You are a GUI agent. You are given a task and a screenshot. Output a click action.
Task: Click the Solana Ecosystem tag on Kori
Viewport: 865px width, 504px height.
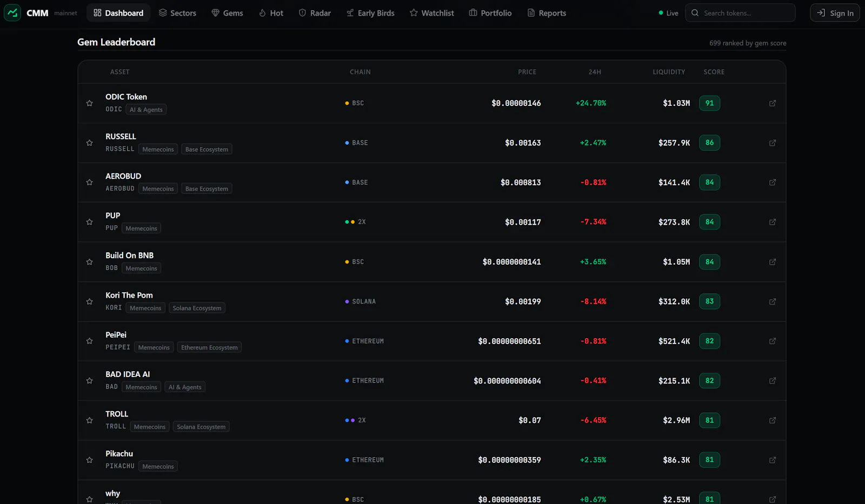pos(197,308)
